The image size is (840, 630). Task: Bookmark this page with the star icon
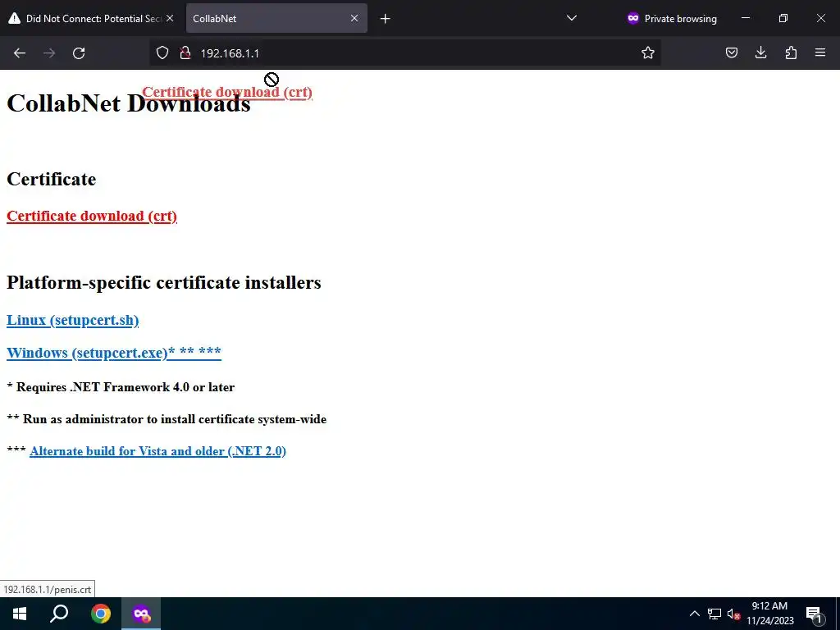pyautogui.click(x=648, y=53)
